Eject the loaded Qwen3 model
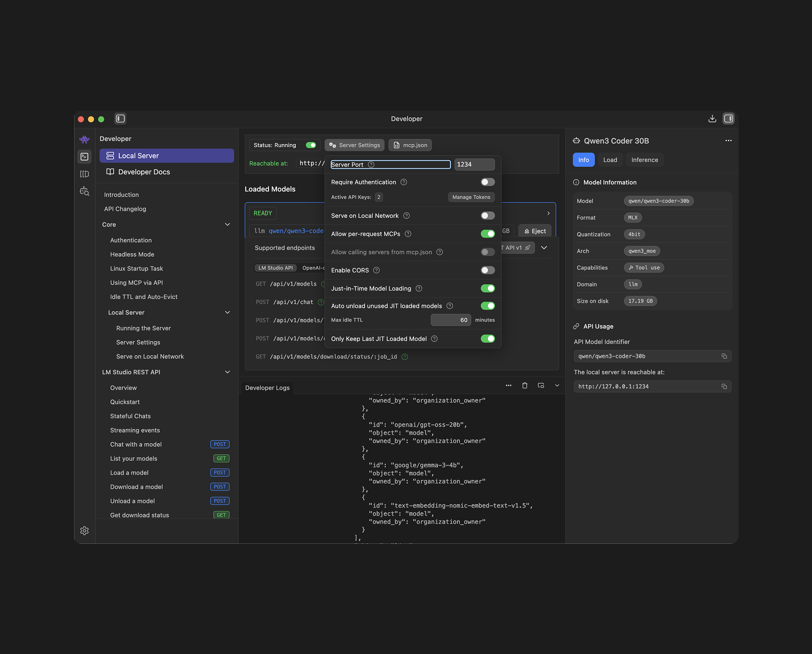This screenshot has width=812, height=654. (534, 230)
